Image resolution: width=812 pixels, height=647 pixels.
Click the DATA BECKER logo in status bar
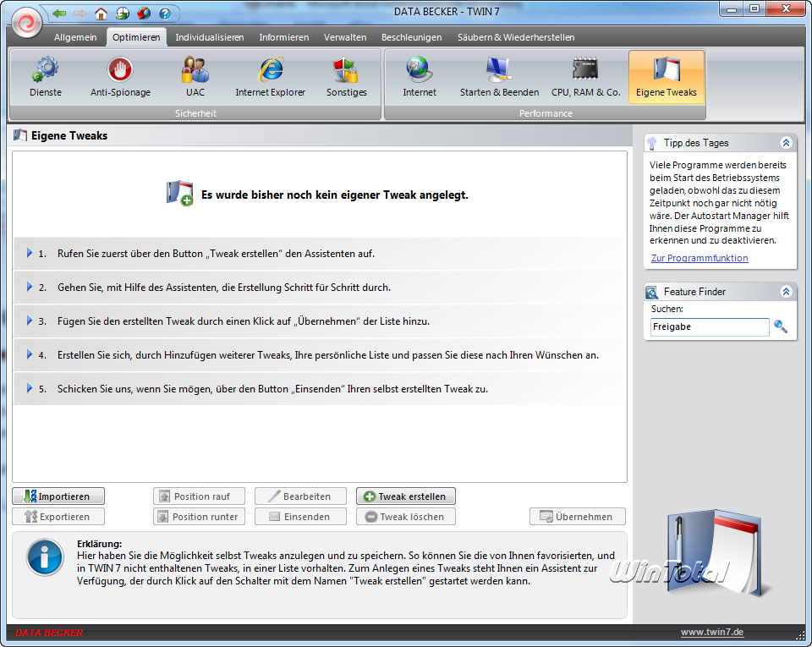pos(49,633)
